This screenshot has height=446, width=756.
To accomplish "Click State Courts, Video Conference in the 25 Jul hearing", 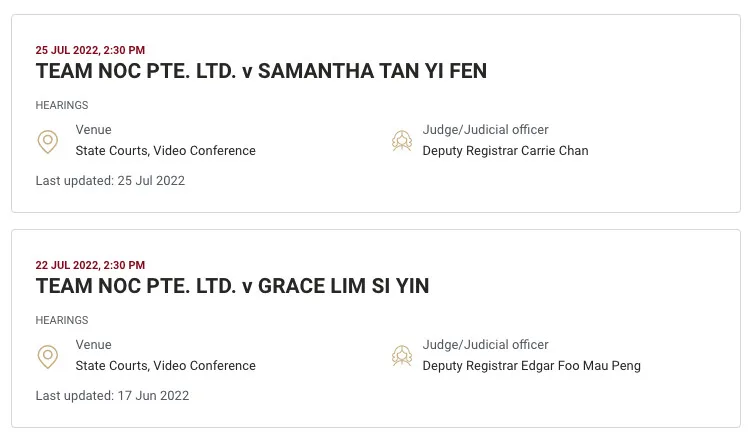I will coord(166,151).
